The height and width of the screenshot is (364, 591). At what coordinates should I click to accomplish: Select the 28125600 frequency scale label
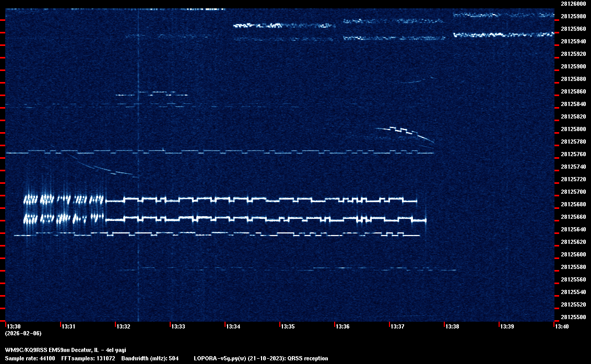pos(573,254)
